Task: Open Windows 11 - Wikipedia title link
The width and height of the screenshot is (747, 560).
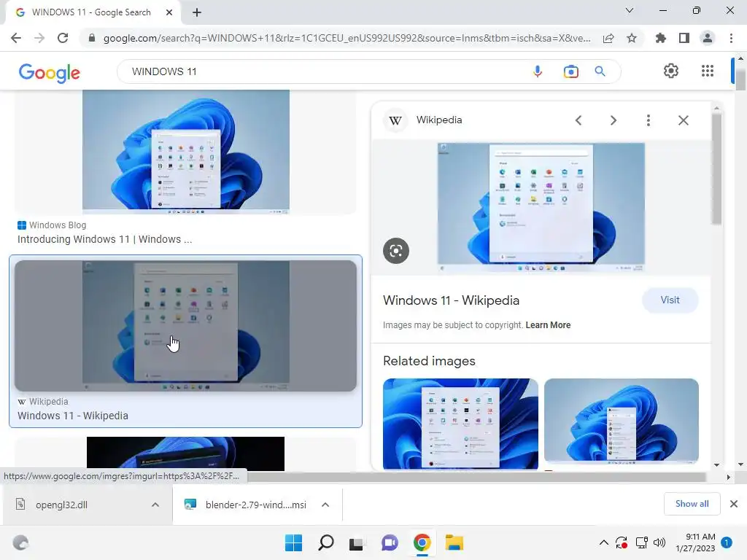Action: tap(451, 300)
